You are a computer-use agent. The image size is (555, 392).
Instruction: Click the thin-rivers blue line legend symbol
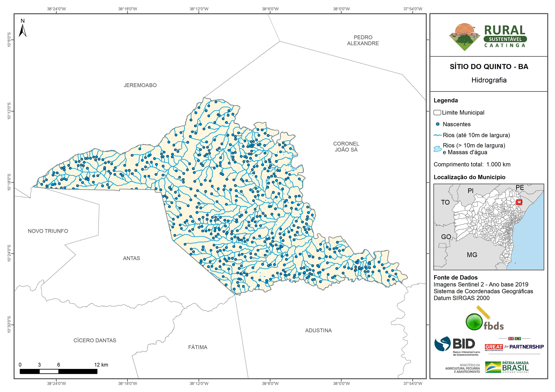pos(437,135)
